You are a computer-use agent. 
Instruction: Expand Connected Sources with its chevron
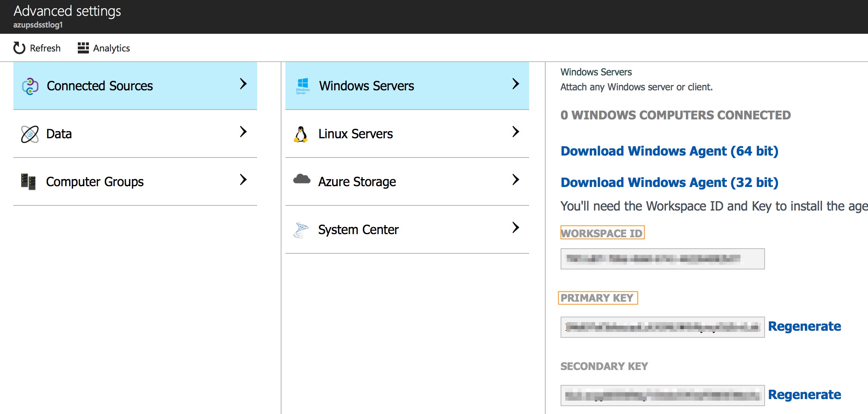coord(243,84)
